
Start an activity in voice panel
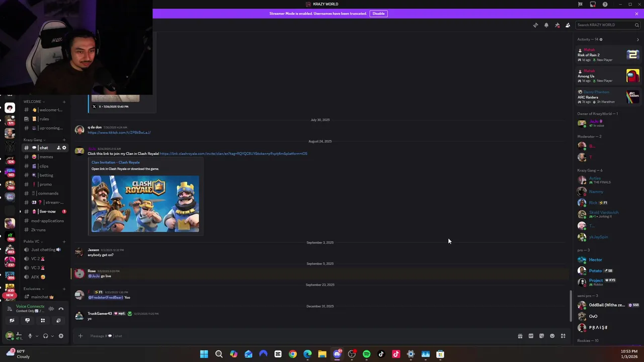(x=43, y=320)
